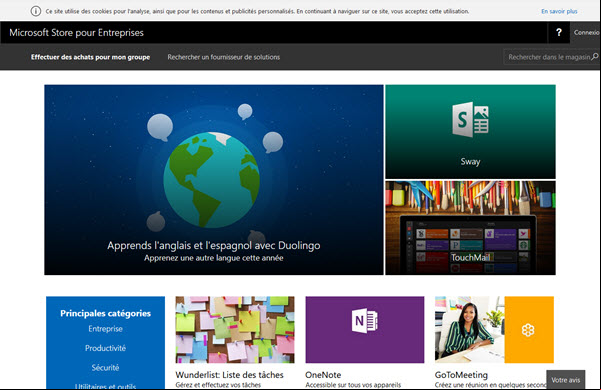Click Gérez et effectuez vos tâches text
Image resolution: width=601 pixels, height=390 pixels.
[x=218, y=385]
